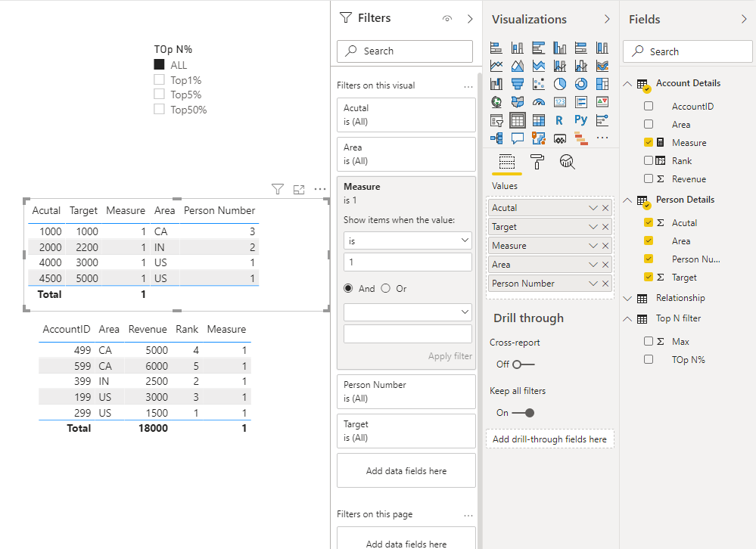
Task: Select the gauge visual
Action: pyautogui.click(x=539, y=101)
